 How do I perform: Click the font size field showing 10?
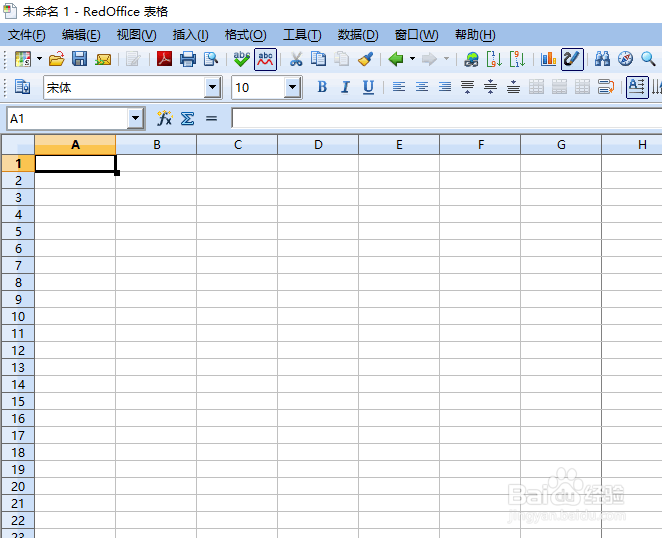(x=258, y=87)
